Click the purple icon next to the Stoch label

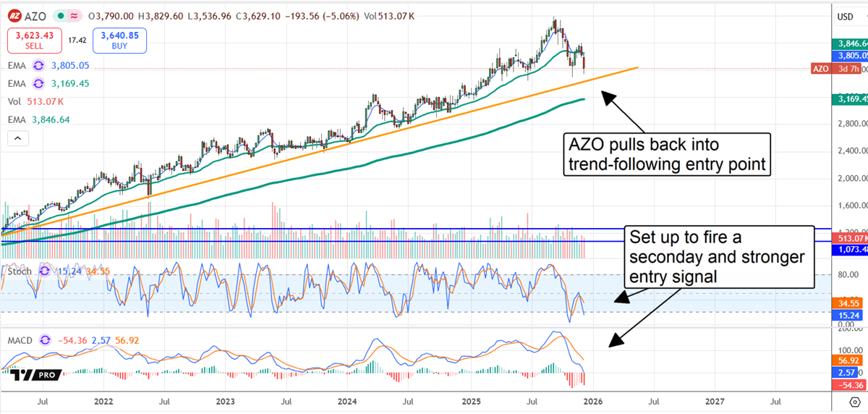(x=43, y=271)
